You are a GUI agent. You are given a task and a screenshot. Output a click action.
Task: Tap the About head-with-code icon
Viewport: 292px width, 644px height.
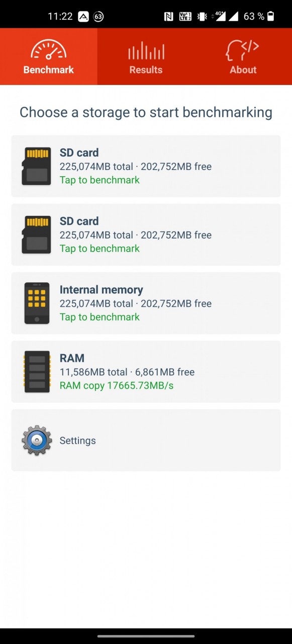pos(243,50)
